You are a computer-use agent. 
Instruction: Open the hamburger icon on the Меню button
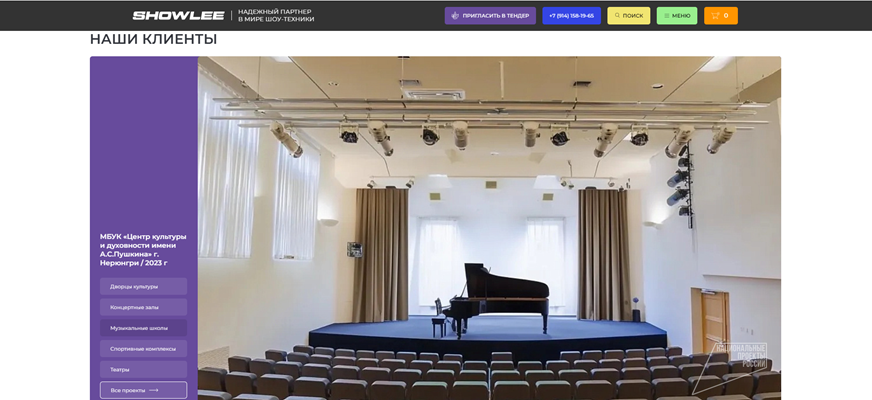(x=667, y=16)
